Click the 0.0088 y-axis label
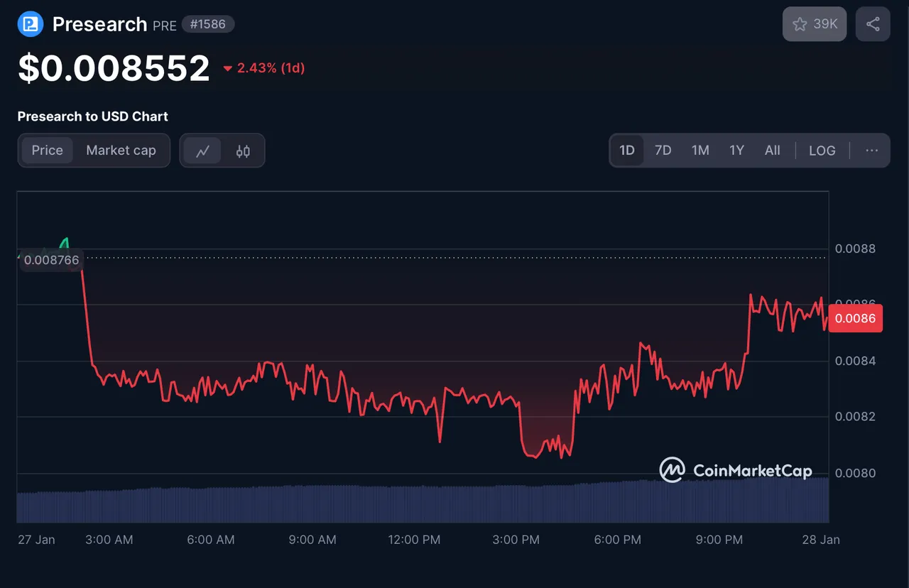Screen dimensions: 909x588 coord(855,249)
